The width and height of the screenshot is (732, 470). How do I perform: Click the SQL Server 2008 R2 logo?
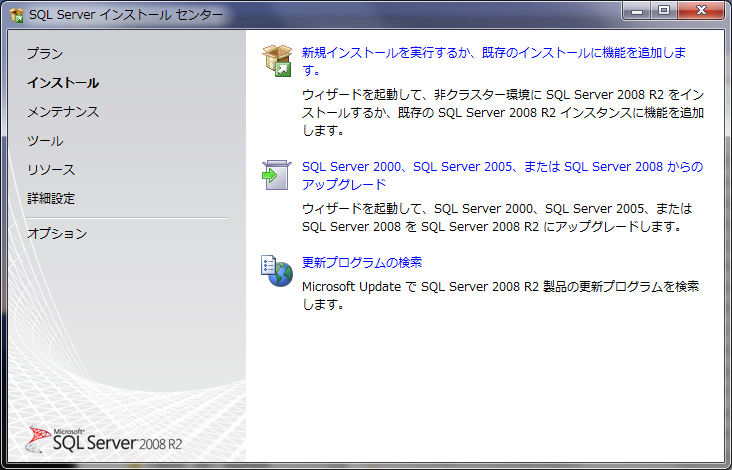[x=106, y=439]
